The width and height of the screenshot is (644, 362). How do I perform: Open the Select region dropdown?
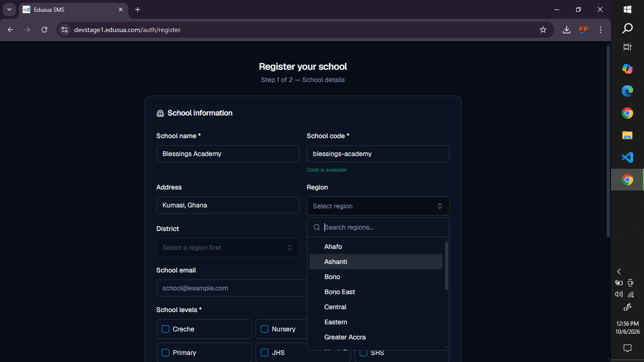(x=378, y=206)
